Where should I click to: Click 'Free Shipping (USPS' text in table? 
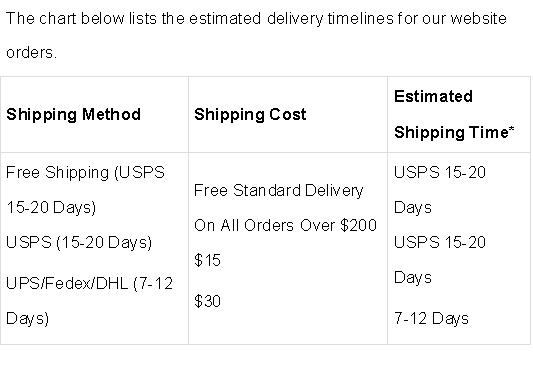coord(85,172)
